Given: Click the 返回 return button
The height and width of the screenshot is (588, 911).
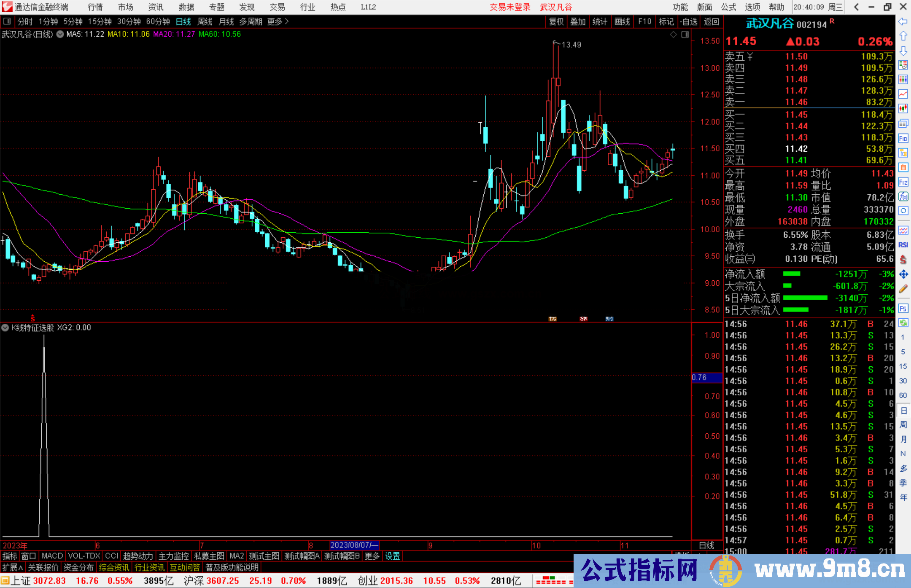Looking at the screenshot, I should click(712, 21).
